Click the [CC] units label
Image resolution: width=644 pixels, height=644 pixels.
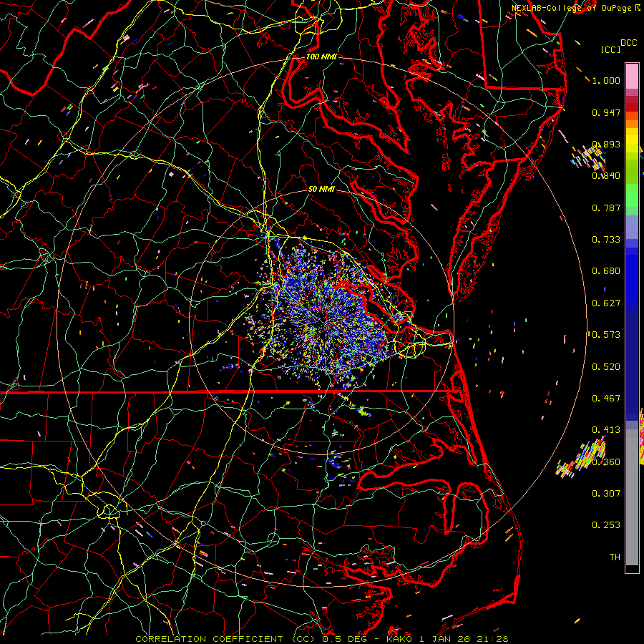coord(611,49)
